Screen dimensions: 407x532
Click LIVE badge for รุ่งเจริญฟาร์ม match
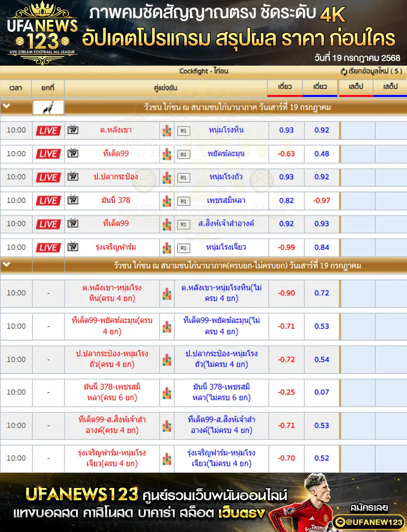click(48, 248)
